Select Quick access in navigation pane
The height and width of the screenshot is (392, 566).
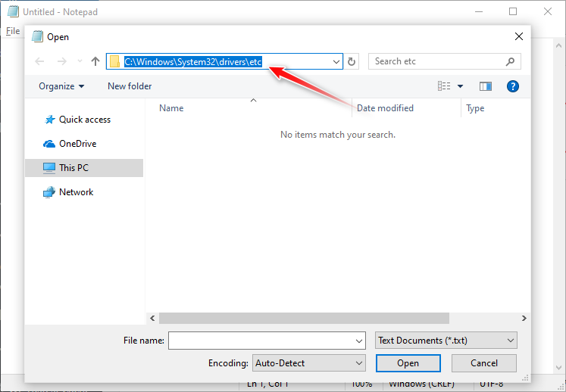[84, 120]
